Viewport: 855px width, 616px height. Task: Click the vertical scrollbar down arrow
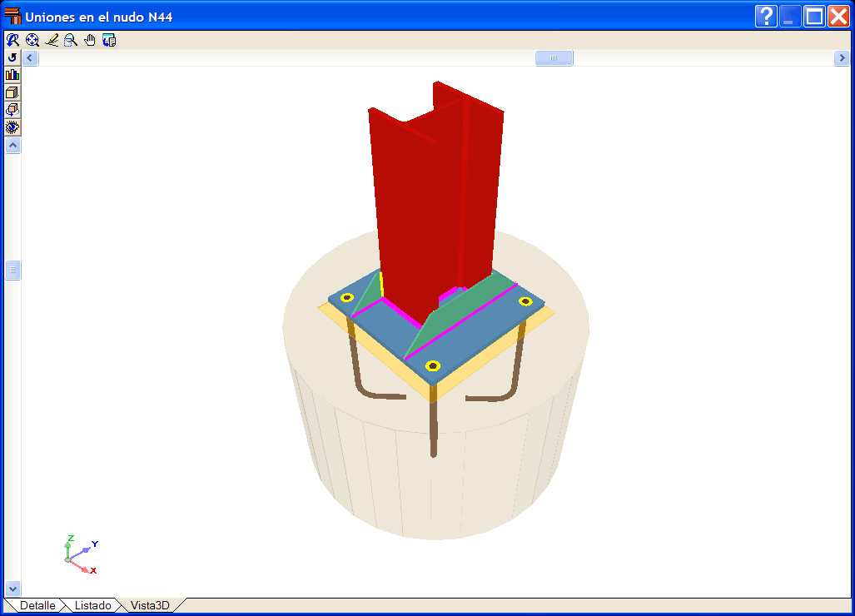13,589
